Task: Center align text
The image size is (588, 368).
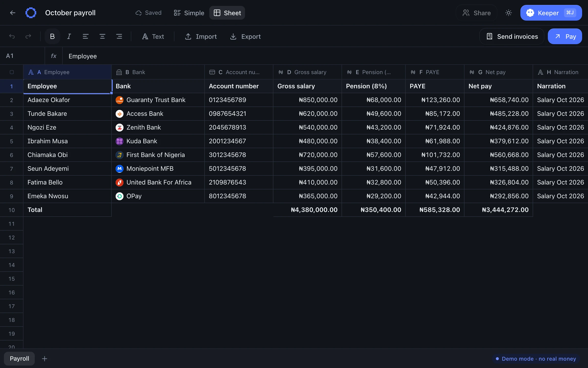Action: pyautogui.click(x=102, y=37)
